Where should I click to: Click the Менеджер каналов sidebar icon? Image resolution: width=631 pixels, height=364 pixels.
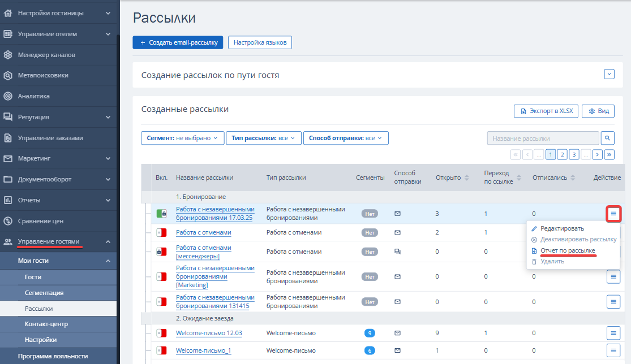pos(8,55)
